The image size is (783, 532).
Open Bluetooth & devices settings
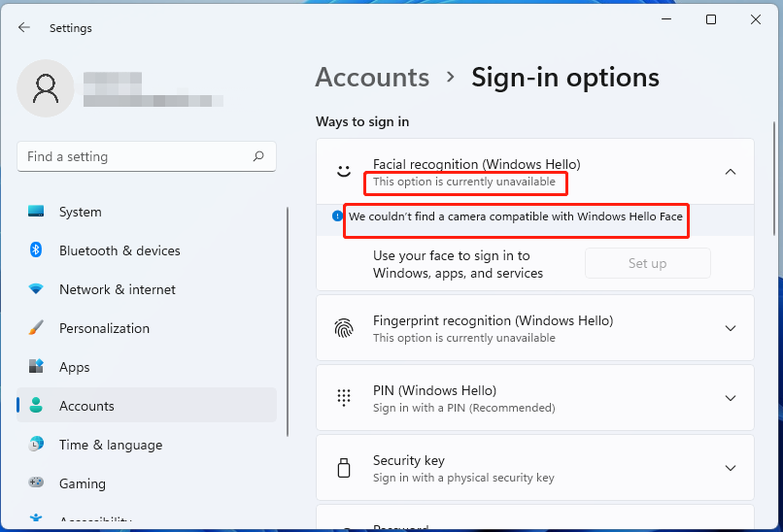click(x=147, y=250)
